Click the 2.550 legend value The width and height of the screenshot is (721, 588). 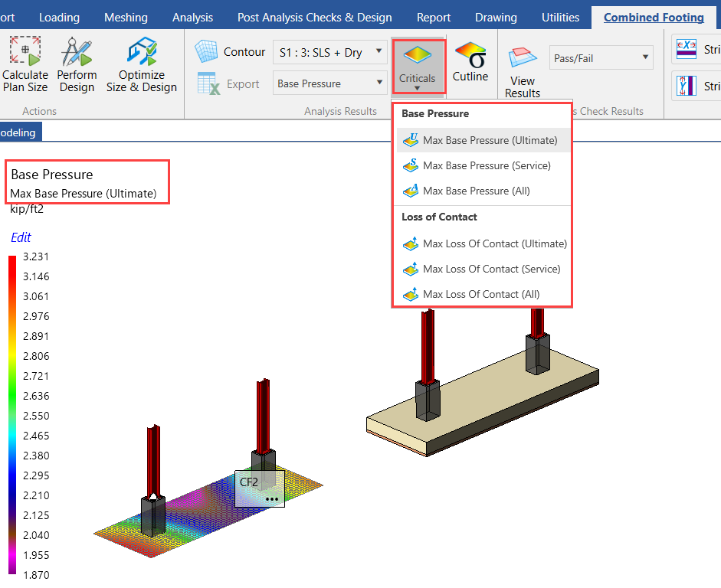36,416
